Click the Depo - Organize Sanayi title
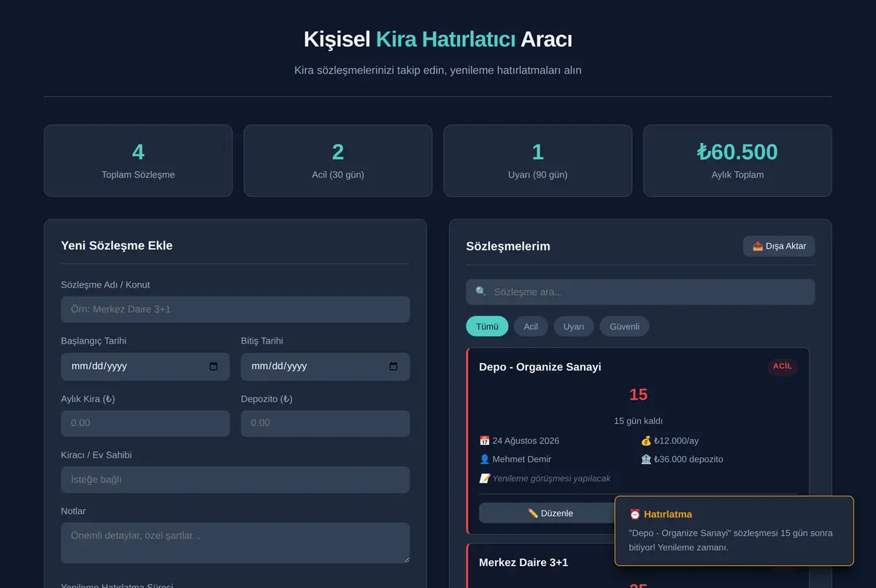Screen dimensions: 876x588 pos(540,367)
